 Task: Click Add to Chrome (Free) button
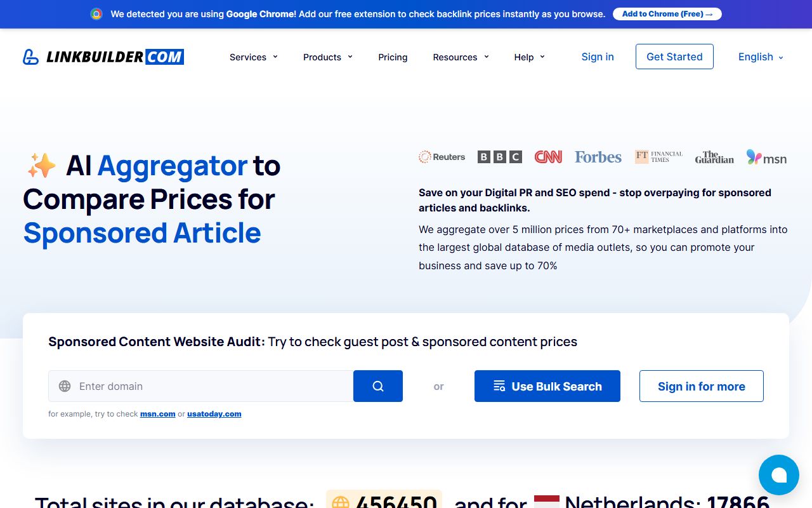[x=667, y=14]
